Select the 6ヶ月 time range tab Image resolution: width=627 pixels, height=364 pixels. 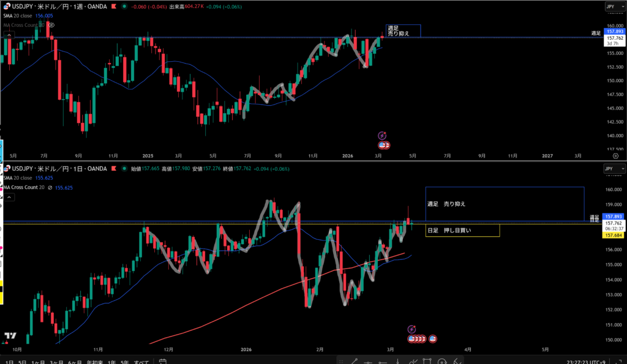pos(75,361)
